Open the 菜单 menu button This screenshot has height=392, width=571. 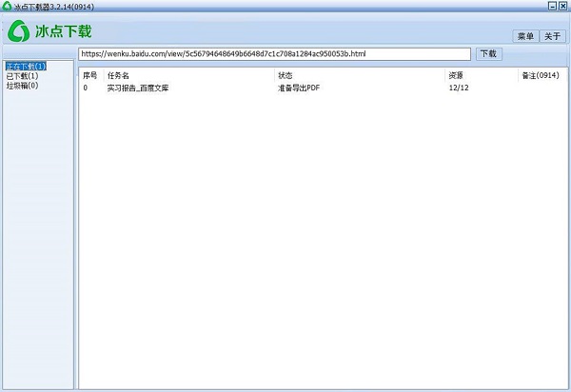(525, 36)
